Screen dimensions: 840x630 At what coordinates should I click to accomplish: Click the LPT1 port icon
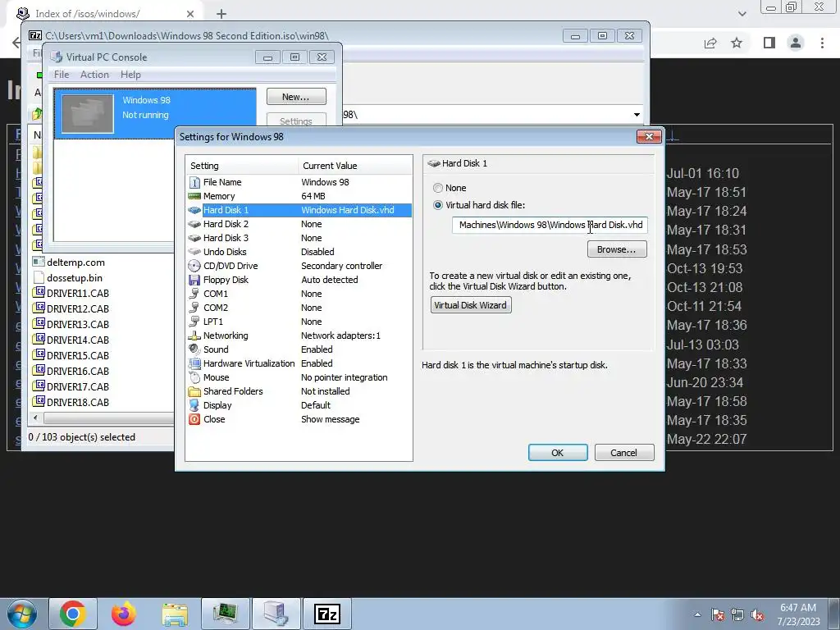click(194, 322)
